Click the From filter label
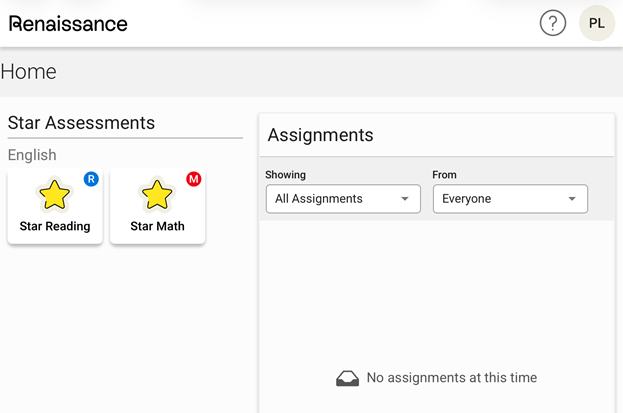Viewport: 623px width, 413px height. pos(444,175)
